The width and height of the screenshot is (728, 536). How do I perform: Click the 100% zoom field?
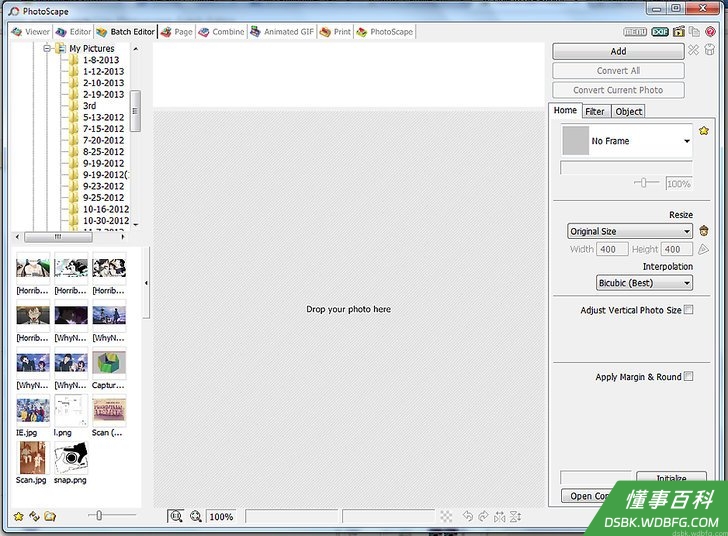coord(221,516)
